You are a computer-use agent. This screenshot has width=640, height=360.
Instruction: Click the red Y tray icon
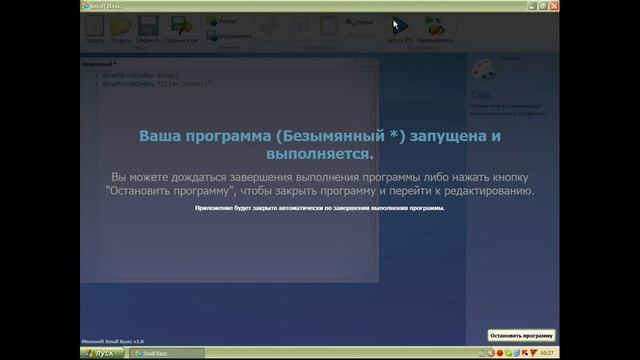pos(533,353)
